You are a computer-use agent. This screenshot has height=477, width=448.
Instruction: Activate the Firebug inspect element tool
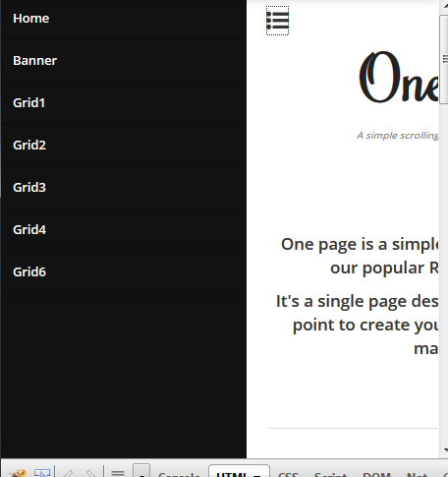[42, 473]
